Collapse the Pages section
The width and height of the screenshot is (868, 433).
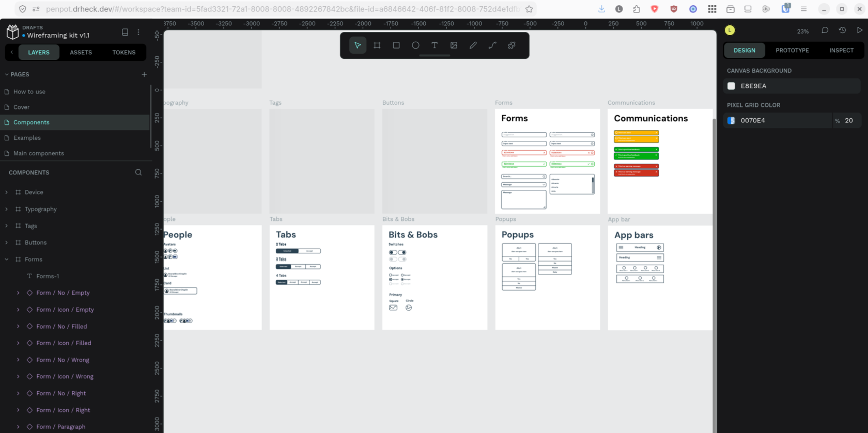(x=7, y=74)
